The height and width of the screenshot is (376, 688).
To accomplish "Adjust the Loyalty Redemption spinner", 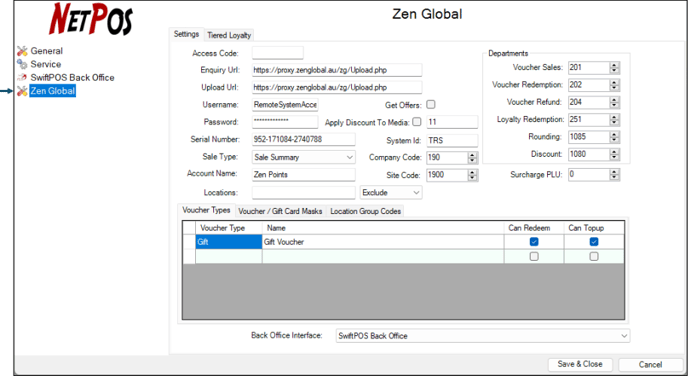I will 614,120.
